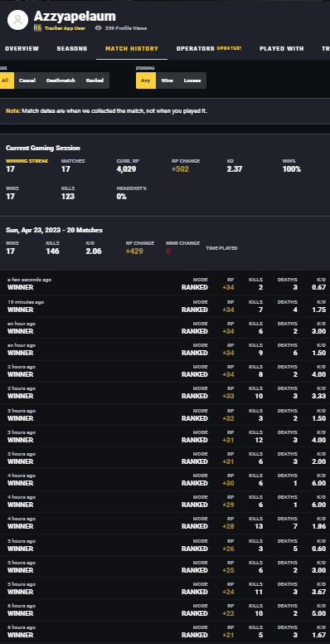The height and width of the screenshot is (644, 330).
Task: Click the profile views eye icon
Action: (98, 28)
